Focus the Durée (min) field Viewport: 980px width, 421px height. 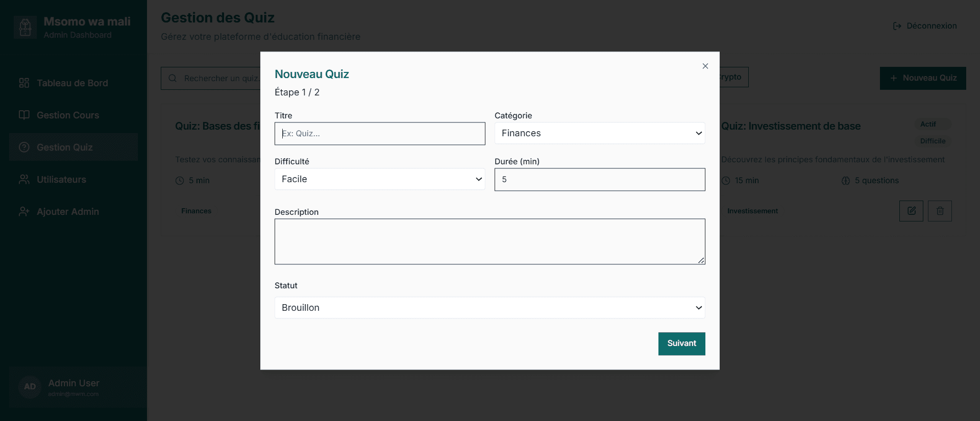[x=600, y=180]
